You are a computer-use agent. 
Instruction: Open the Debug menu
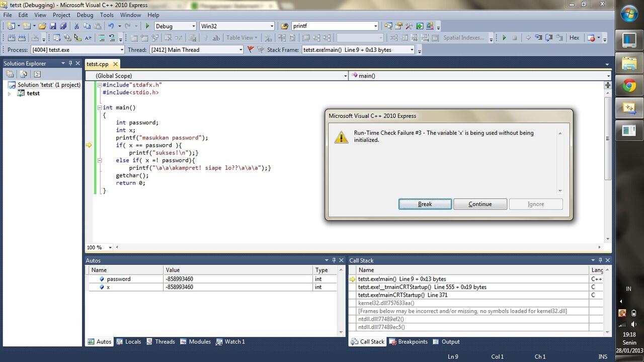click(85, 15)
